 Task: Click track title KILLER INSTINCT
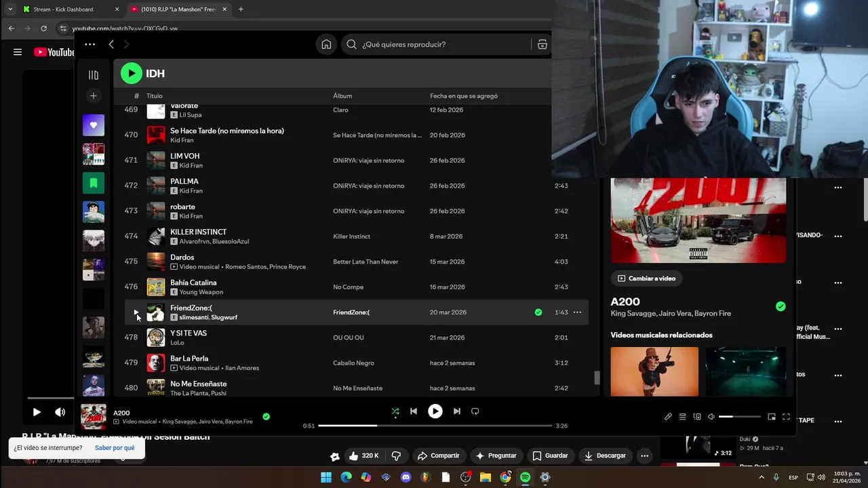[198, 232]
